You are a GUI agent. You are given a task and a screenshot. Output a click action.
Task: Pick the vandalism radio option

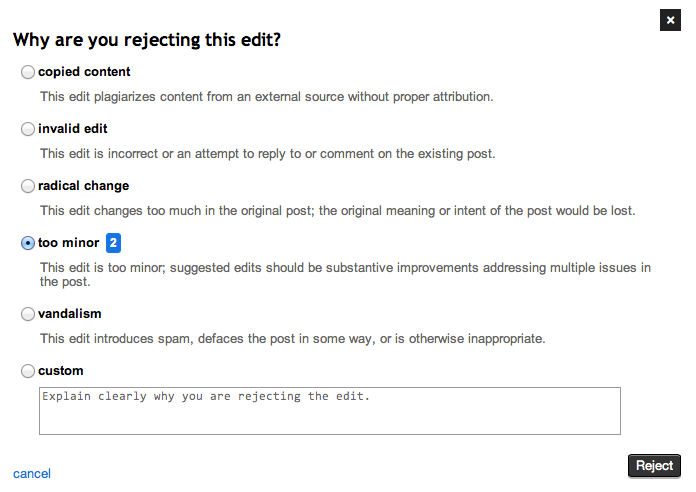28,314
